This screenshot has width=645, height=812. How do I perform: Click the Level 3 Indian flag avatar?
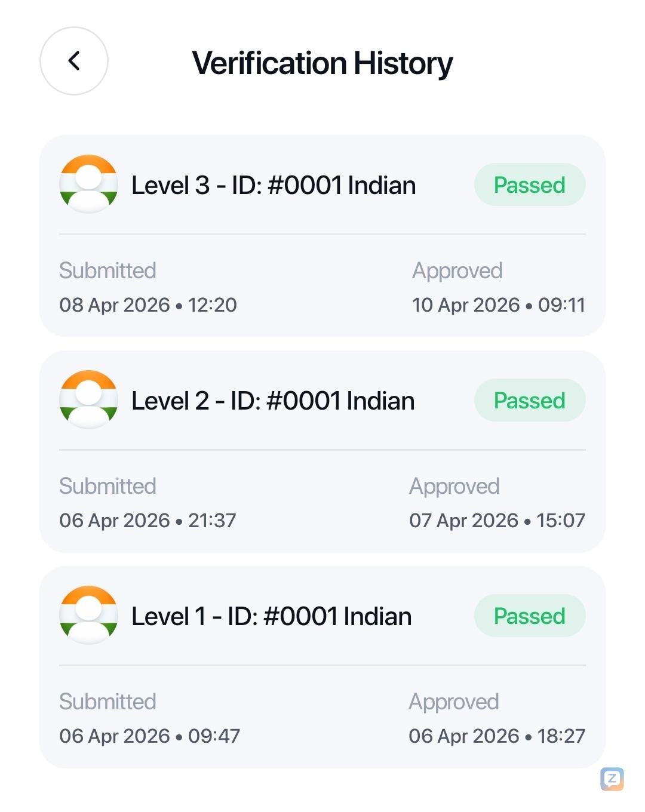(88, 184)
